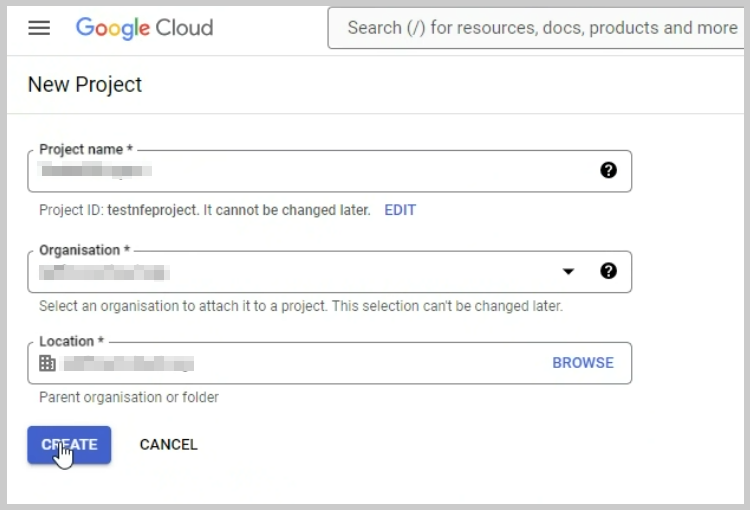The image size is (750, 510).
Task: Click the 'Select an organisation to attach' hint
Action: tap(301, 306)
